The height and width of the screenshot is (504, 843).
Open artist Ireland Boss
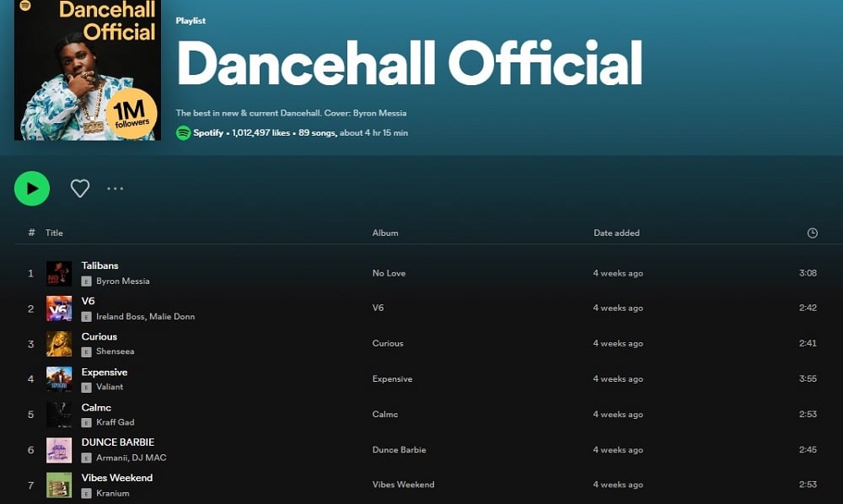click(120, 317)
